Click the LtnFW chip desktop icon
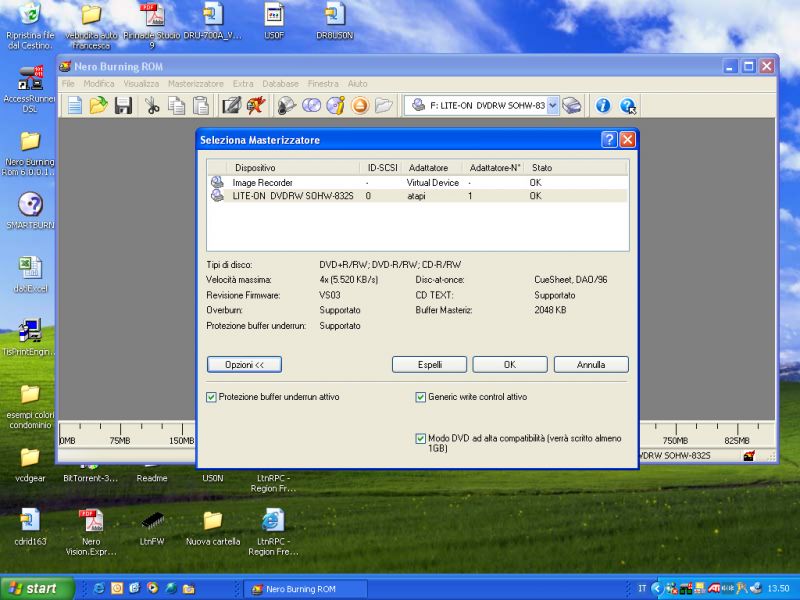This screenshot has height=600, width=800. pos(152,528)
